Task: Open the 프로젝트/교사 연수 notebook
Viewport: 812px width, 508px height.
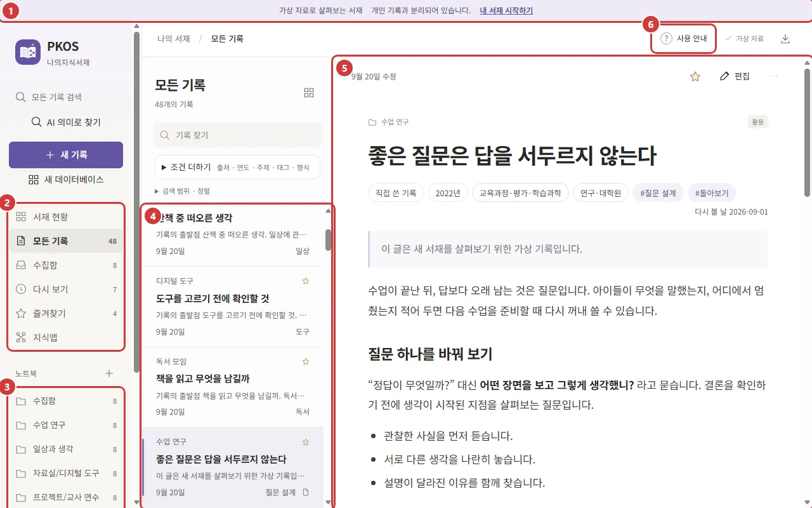Action: (x=66, y=497)
